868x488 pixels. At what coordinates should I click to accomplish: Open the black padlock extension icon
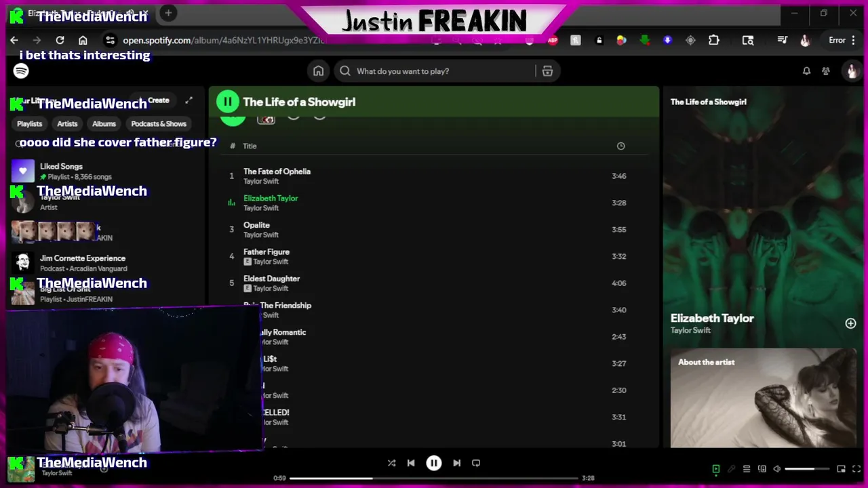click(599, 40)
